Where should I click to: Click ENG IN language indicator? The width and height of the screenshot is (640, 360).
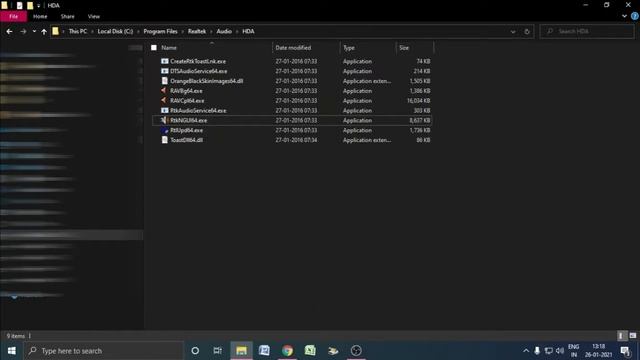pyautogui.click(x=573, y=351)
